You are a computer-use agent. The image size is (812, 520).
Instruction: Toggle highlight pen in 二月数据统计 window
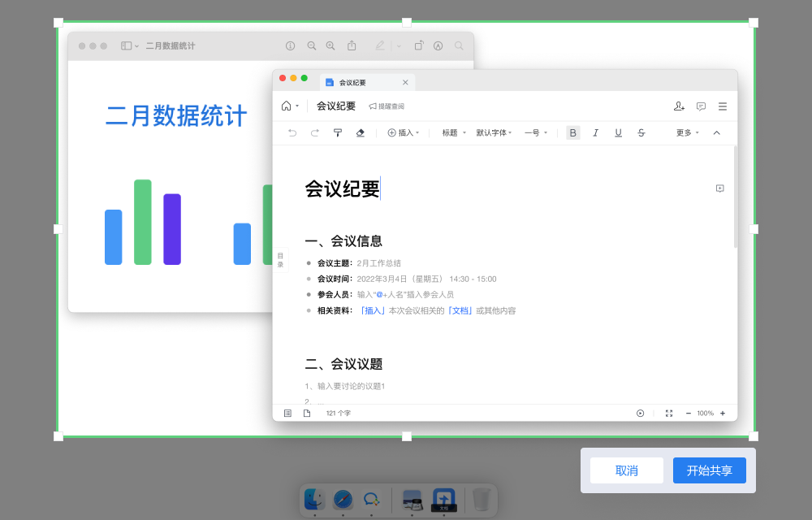click(x=379, y=45)
